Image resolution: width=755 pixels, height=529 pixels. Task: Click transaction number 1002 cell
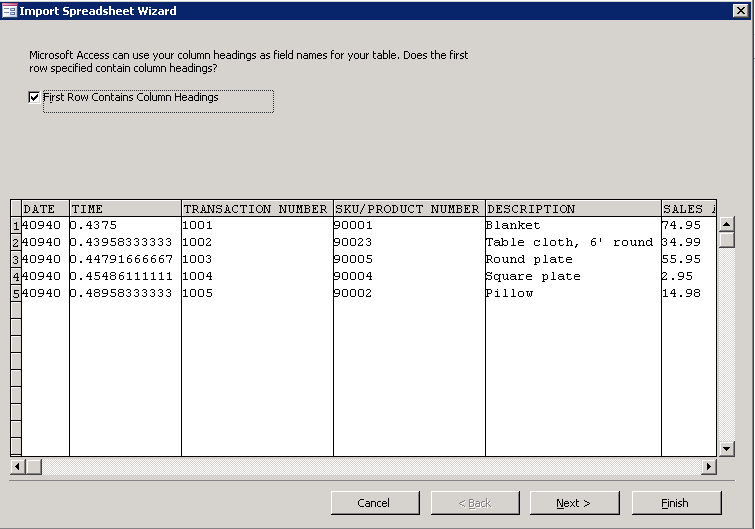257,242
